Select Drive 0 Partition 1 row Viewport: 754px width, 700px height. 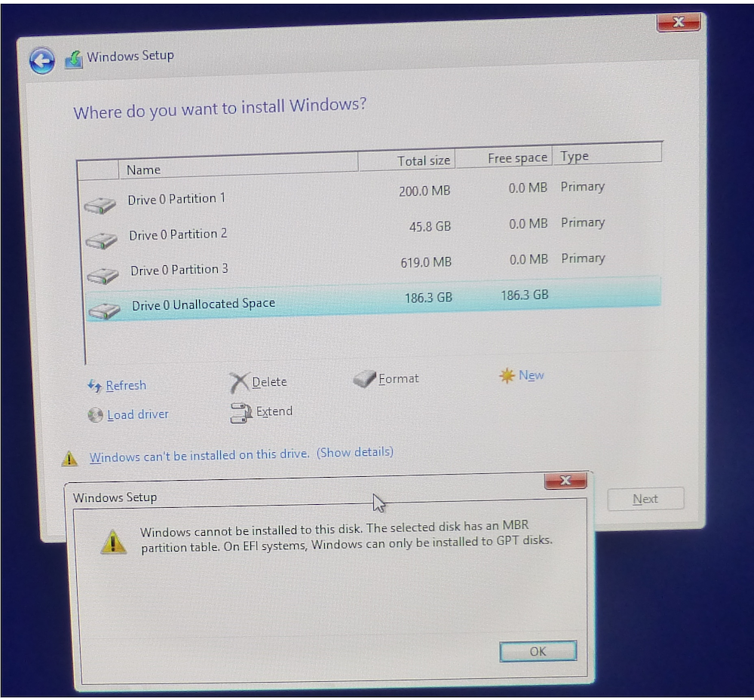coord(372,194)
